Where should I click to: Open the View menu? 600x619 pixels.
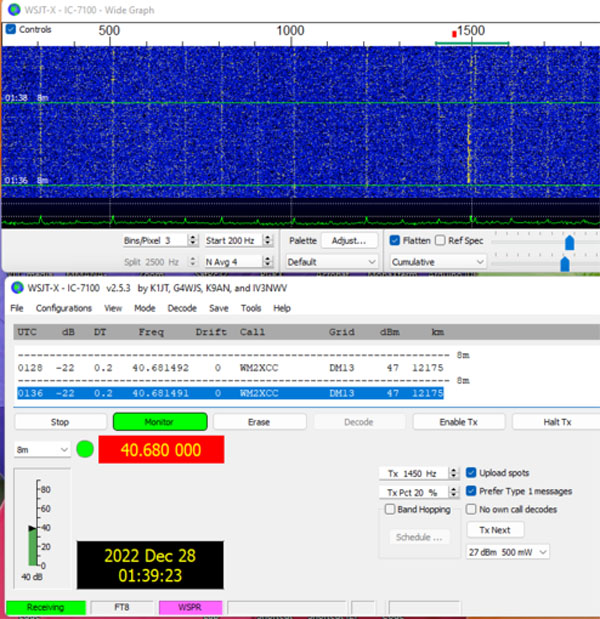[x=113, y=308]
